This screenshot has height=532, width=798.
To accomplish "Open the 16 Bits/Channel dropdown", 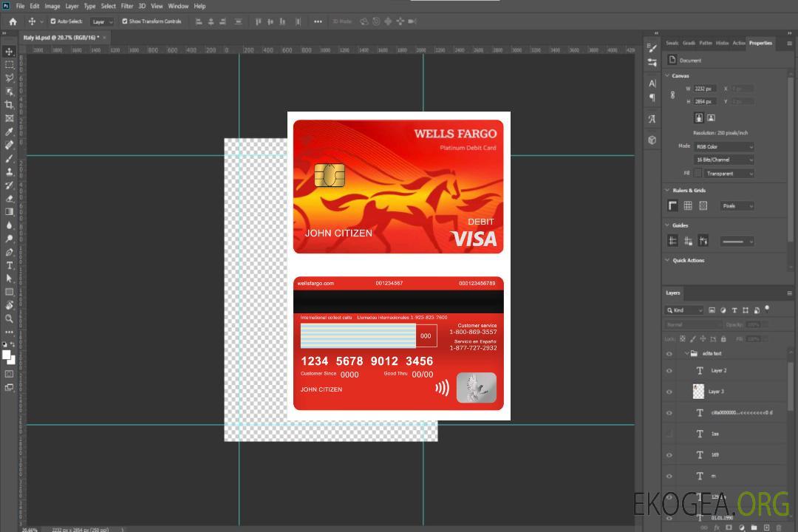I will coord(723,160).
